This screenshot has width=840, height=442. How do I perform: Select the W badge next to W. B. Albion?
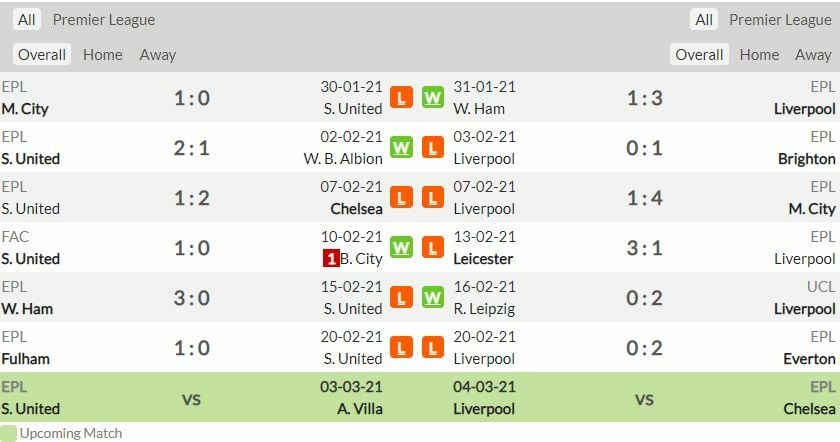pyautogui.click(x=401, y=148)
